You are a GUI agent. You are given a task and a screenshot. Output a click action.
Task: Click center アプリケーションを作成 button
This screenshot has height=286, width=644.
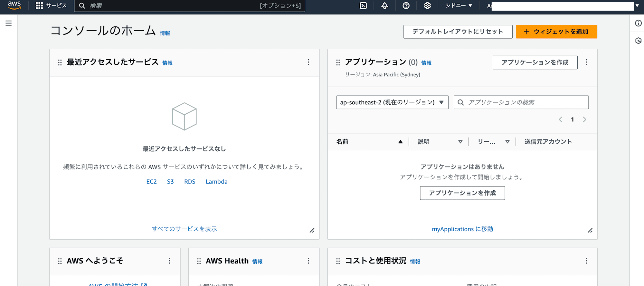[x=462, y=193]
